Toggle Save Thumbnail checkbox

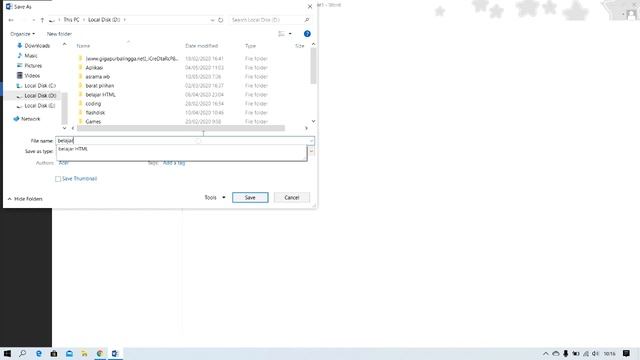coord(58,179)
